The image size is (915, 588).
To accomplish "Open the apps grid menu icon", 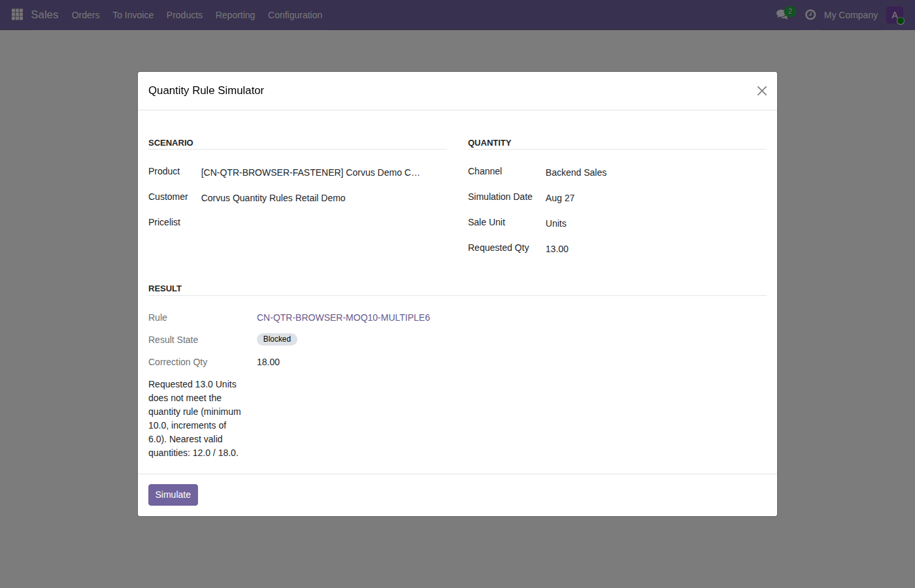I will tap(18, 14).
